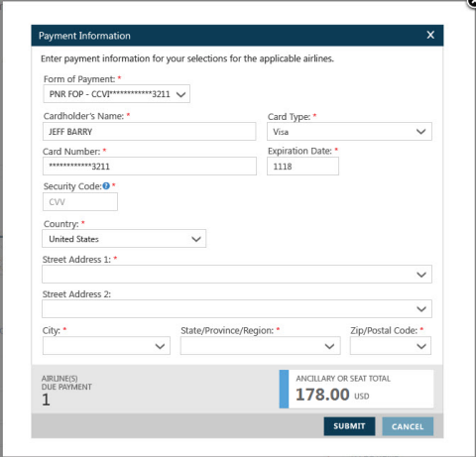The height and width of the screenshot is (457, 476).
Task: Click the Ancillary or Seat Total panel
Action: (x=356, y=389)
